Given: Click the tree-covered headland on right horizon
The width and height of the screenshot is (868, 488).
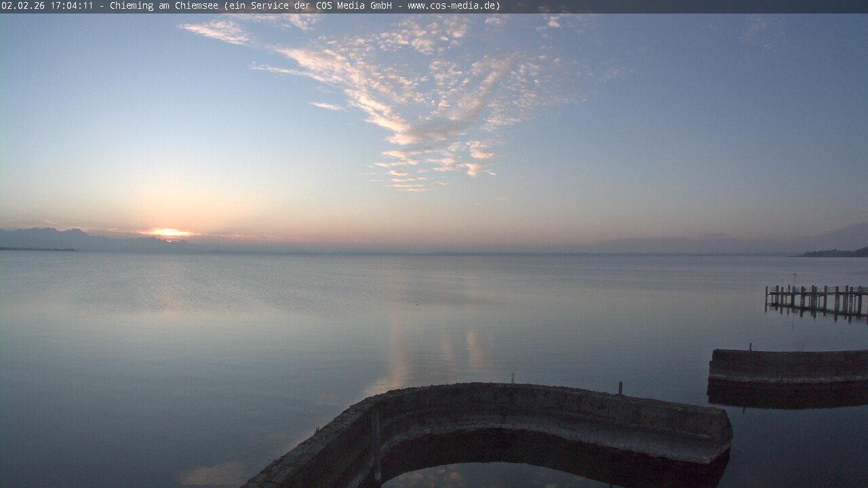Looking at the screenshot, I should click(835, 253).
